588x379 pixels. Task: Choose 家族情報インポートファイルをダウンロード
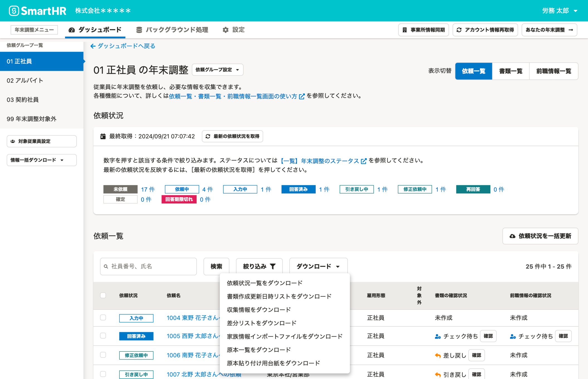click(285, 337)
